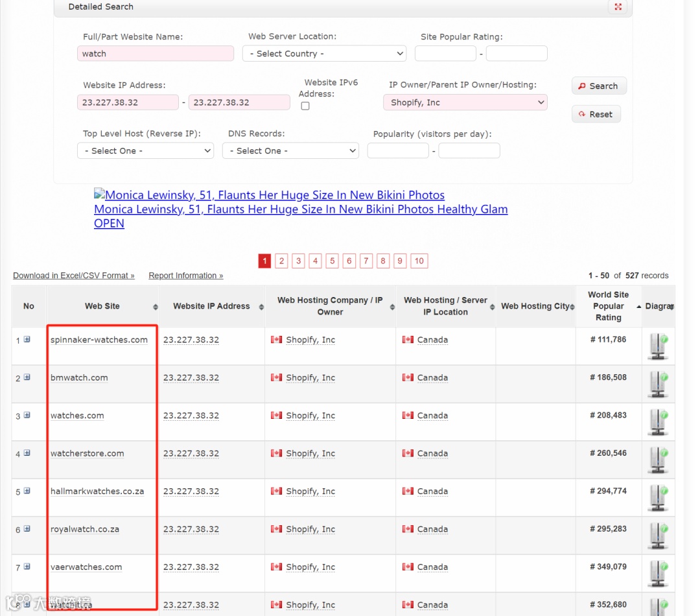
Task: Sort by Web Site column arrows
Action: 156,307
